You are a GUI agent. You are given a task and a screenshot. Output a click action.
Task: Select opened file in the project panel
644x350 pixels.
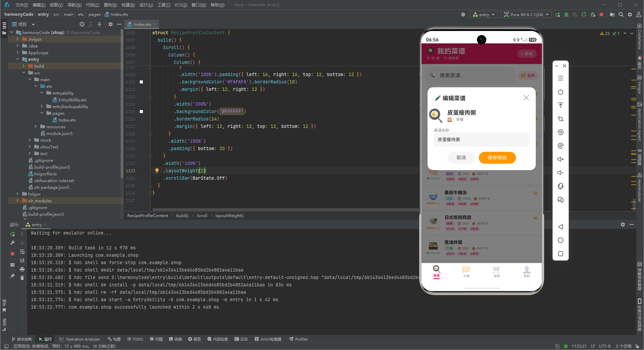click(x=82, y=24)
